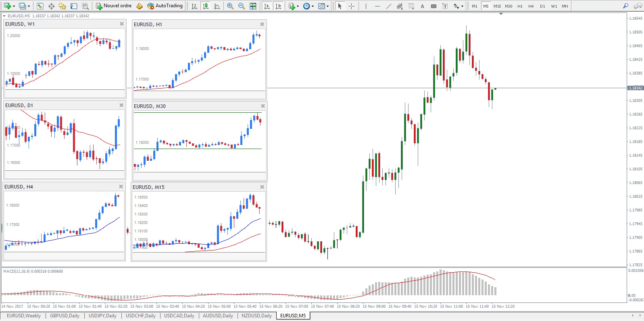Viewport: 644px width, 321px height.
Task: Open the USDCAD,Daily chart tab
Action: pos(179,316)
